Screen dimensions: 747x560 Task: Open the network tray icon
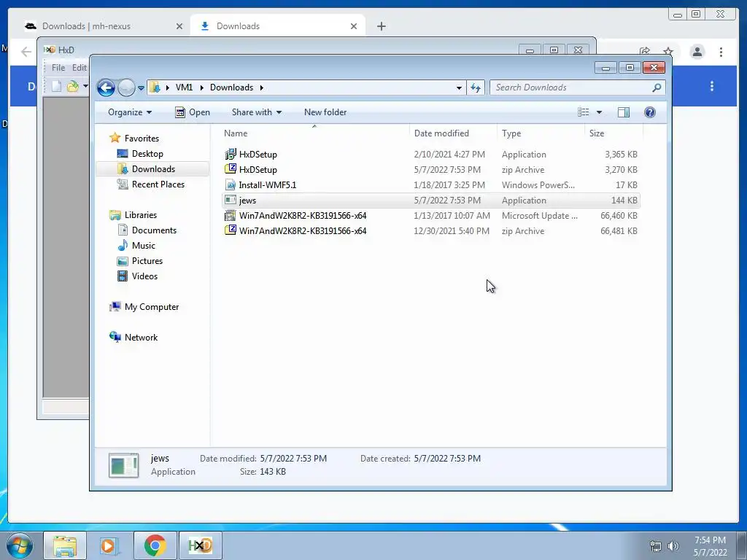click(x=656, y=546)
